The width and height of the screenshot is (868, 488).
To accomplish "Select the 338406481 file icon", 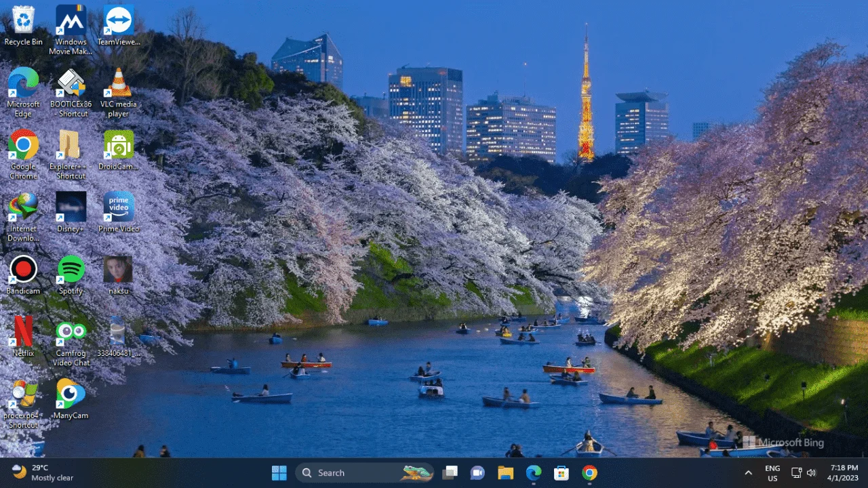I will 119,337.
